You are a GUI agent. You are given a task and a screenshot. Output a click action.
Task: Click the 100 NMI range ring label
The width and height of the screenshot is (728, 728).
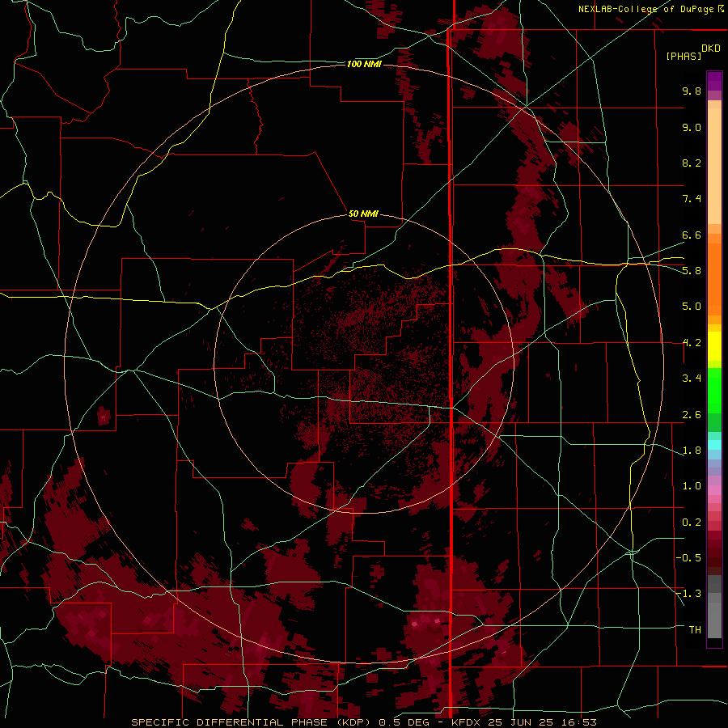[364, 64]
